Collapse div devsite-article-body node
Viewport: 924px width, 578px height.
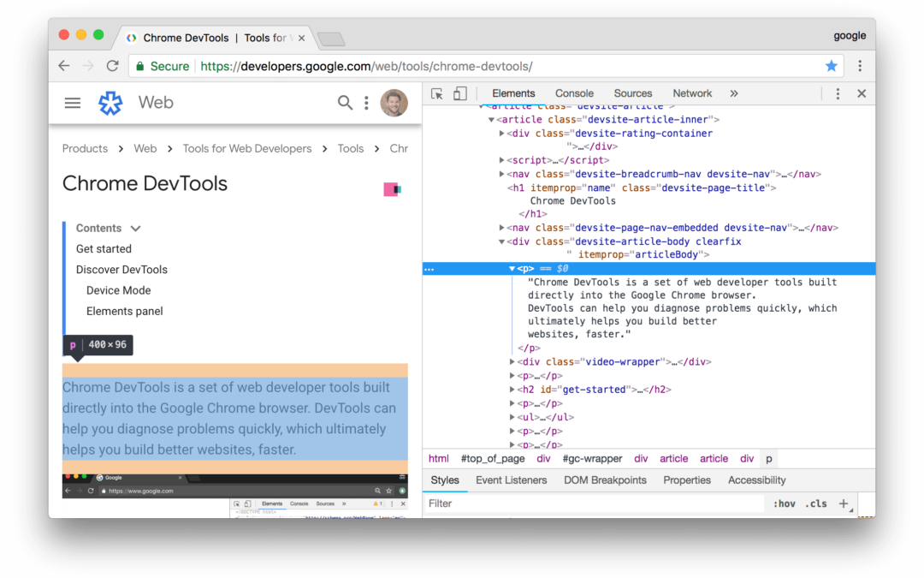[501, 241]
